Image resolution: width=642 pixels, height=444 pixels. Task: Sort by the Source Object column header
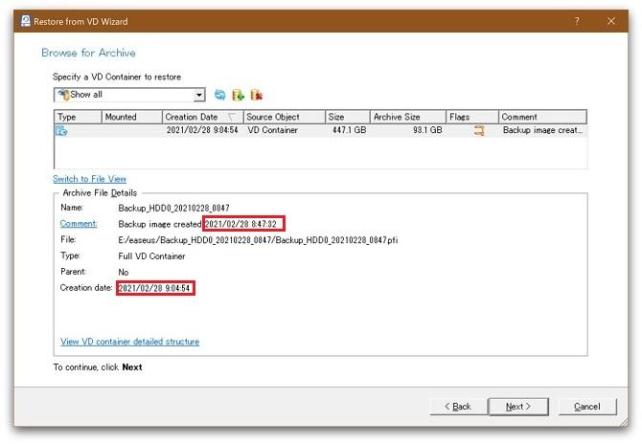pos(284,117)
